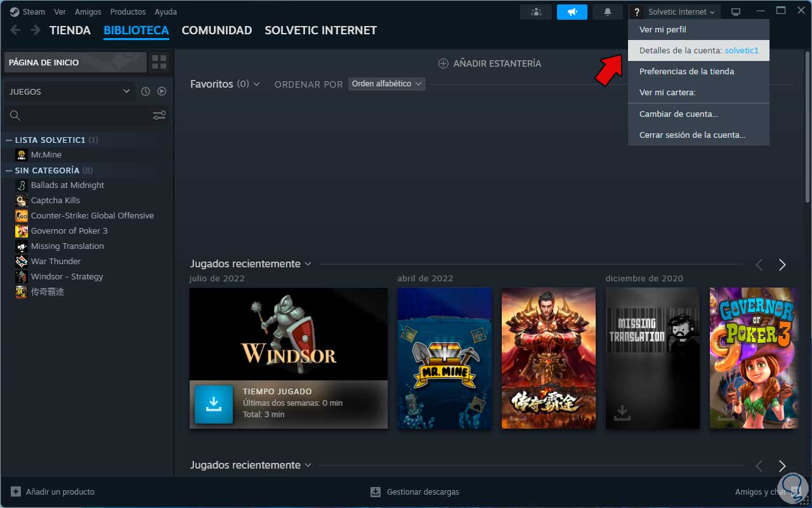Open the Mr. Mine game cover thumbnail
This screenshot has width=812, height=508.
point(445,358)
